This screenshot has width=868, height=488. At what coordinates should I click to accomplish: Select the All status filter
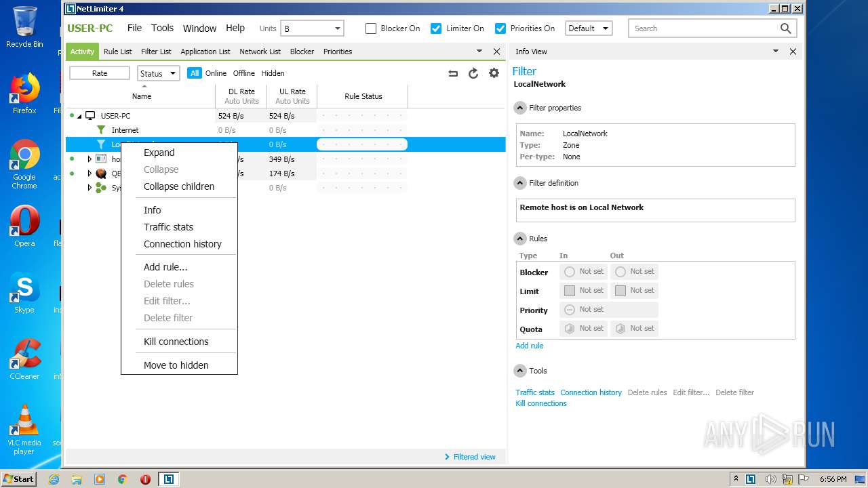(195, 73)
